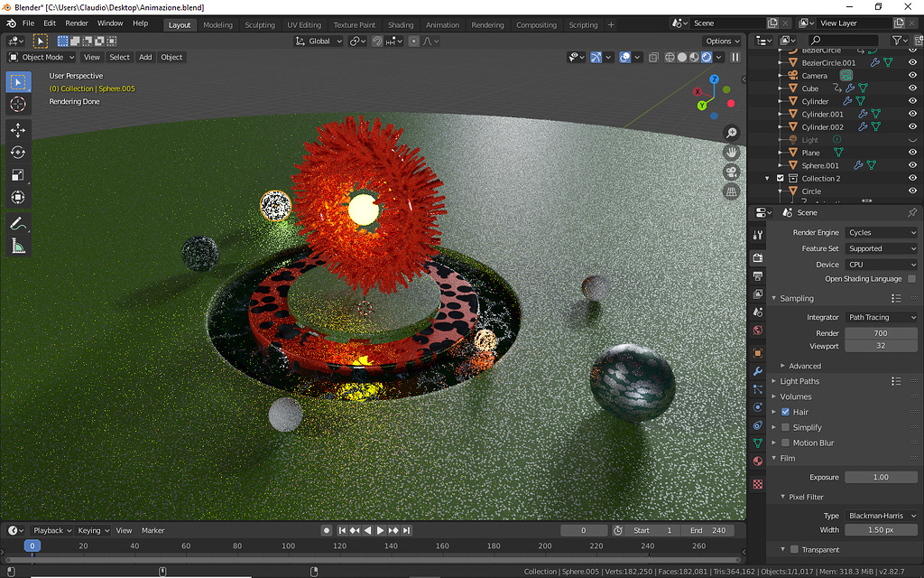This screenshot has width=924, height=578.
Task: Open the viewport Add menu
Action: (x=145, y=57)
